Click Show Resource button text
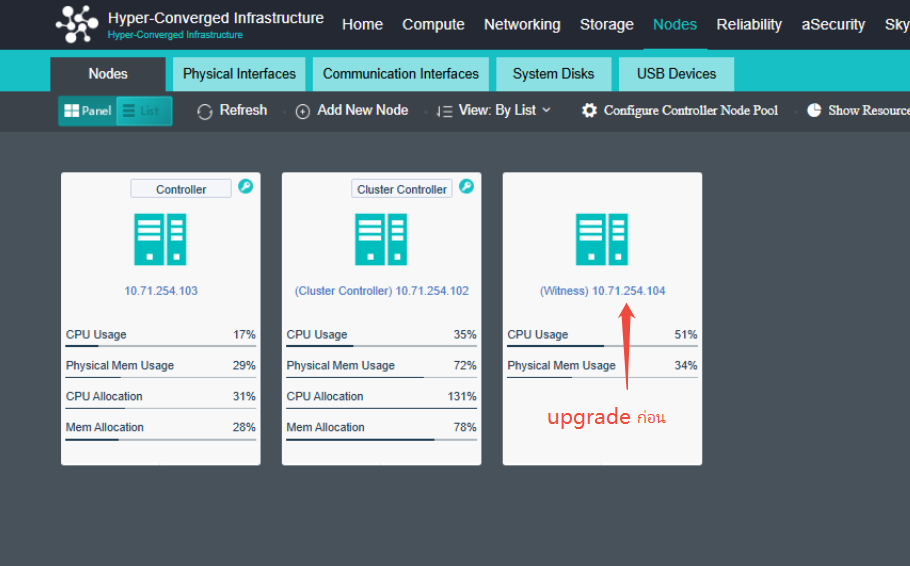Viewport: 910px width, 566px height. [x=869, y=110]
